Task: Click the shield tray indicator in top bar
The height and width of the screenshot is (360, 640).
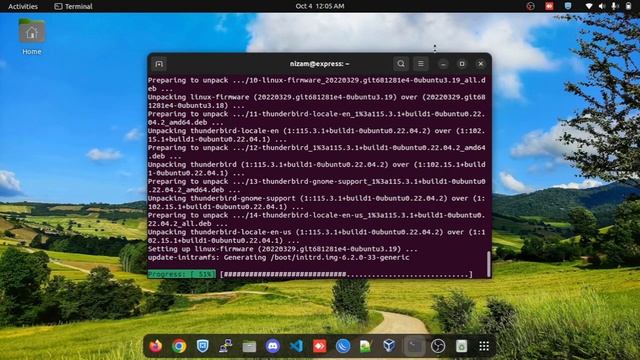Action: 568,6
